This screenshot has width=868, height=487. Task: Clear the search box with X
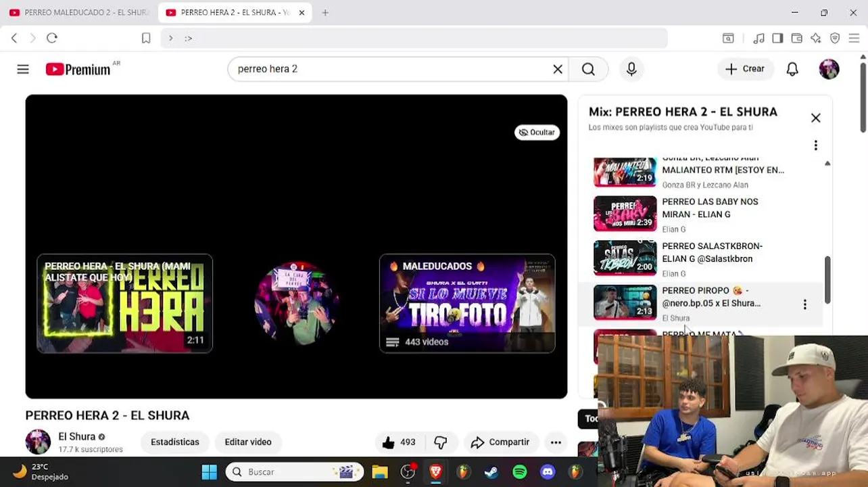pyautogui.click(x=558, y=69)
